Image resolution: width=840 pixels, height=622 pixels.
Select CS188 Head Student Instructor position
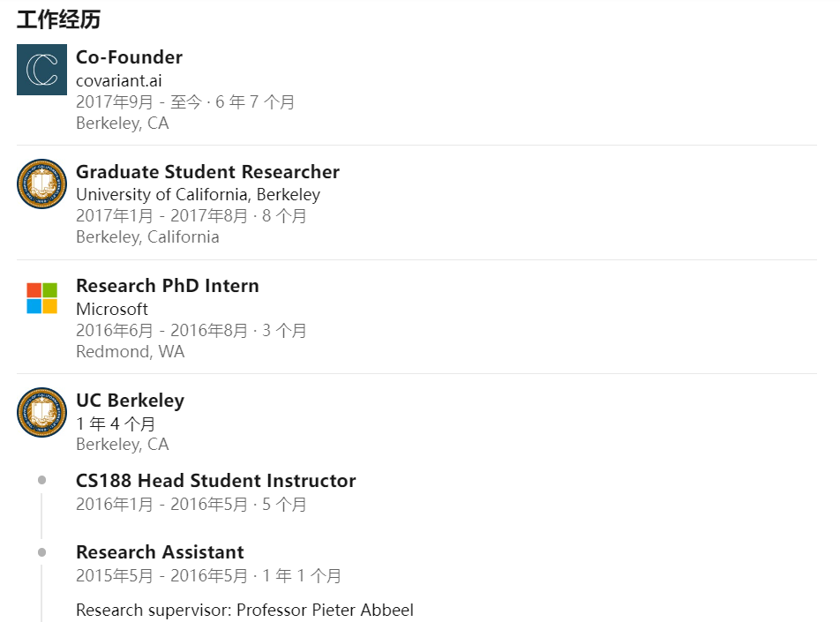pos(215,481)
